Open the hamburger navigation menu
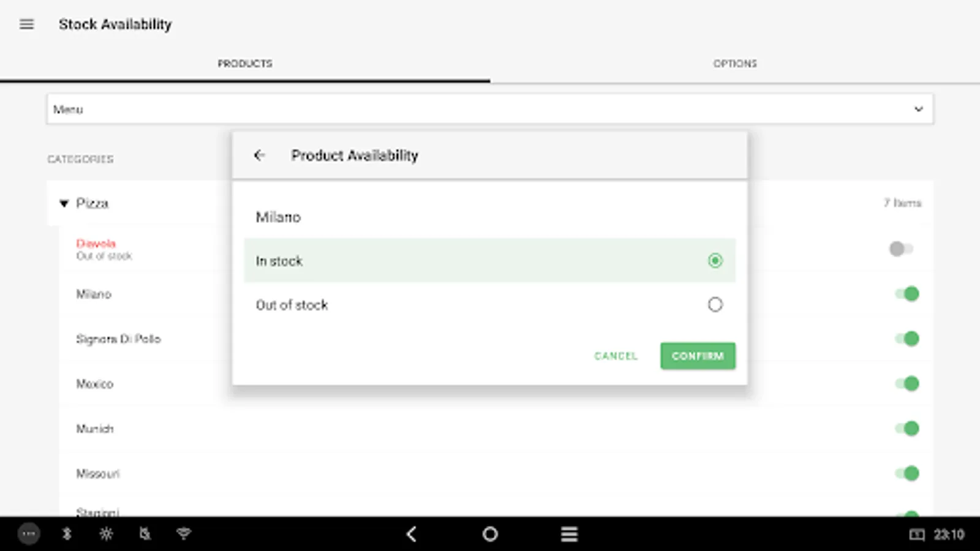 click(26, 24)
